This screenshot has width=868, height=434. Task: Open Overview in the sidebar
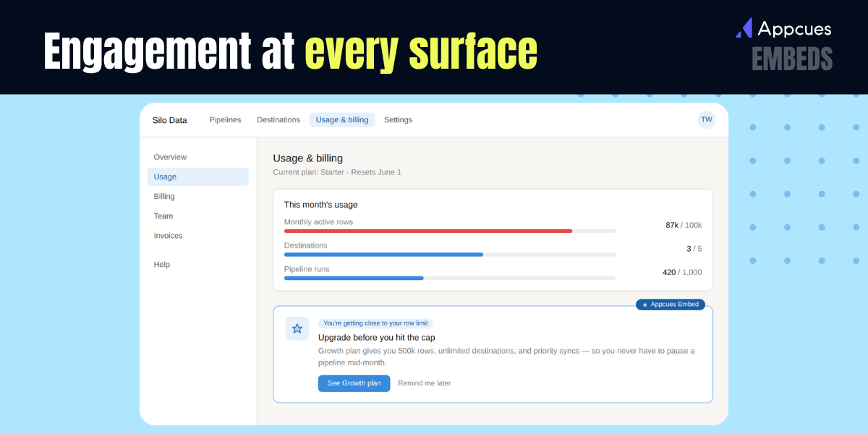[x=197, y=157]
